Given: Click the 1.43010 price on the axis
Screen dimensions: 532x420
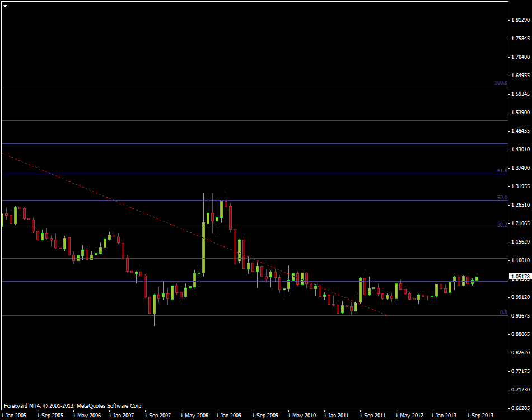Looking at the screenshot, I should coord(520,150).
